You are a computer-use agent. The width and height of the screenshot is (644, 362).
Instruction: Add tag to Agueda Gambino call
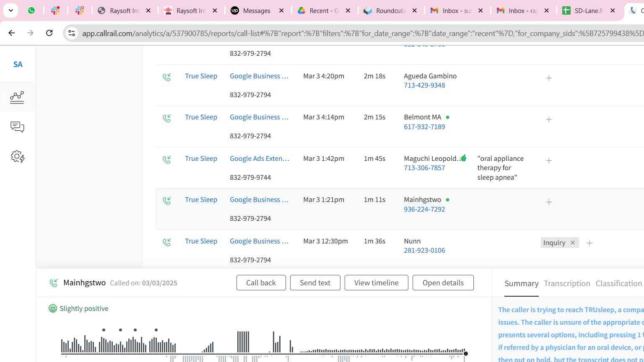(x=549, y=78)
